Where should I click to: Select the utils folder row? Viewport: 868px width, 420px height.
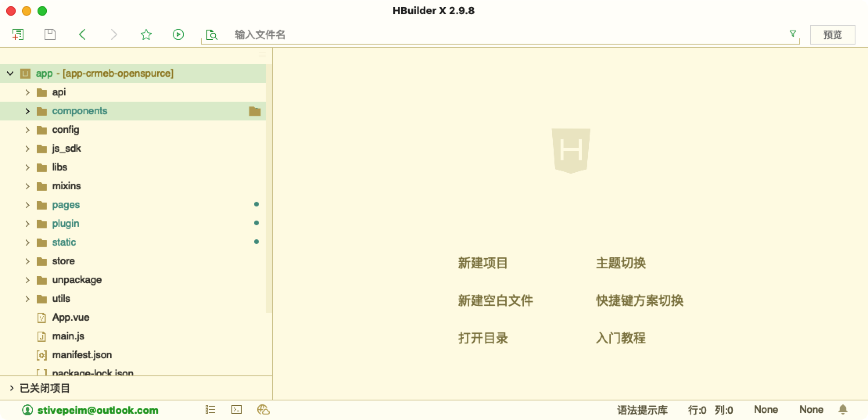click(133, 299)
